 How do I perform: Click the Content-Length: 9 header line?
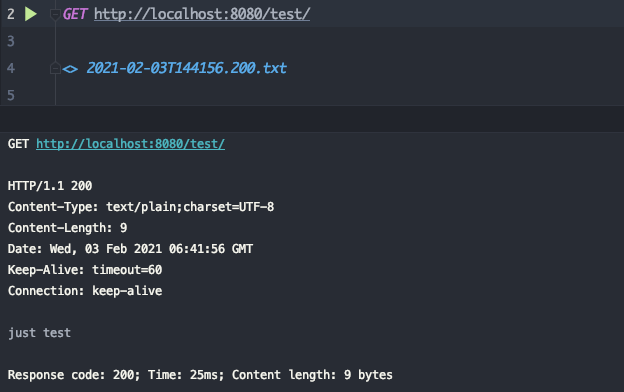click(68, 228)
